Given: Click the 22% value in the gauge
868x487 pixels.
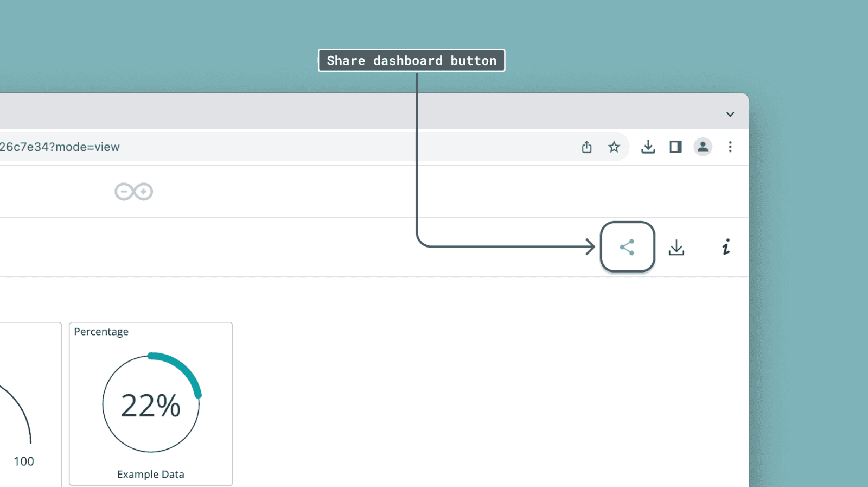Looking at the screenshot, I should [150, 406].
